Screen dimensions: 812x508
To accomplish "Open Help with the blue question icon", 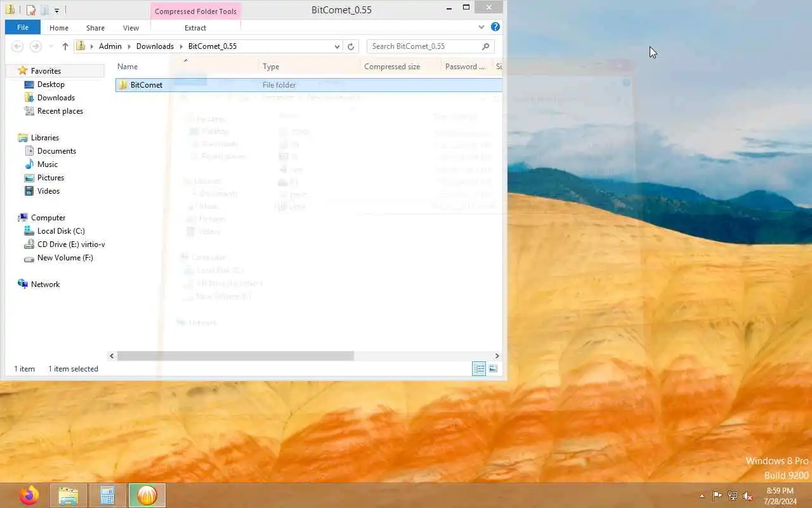I will [x=495, y=27].
